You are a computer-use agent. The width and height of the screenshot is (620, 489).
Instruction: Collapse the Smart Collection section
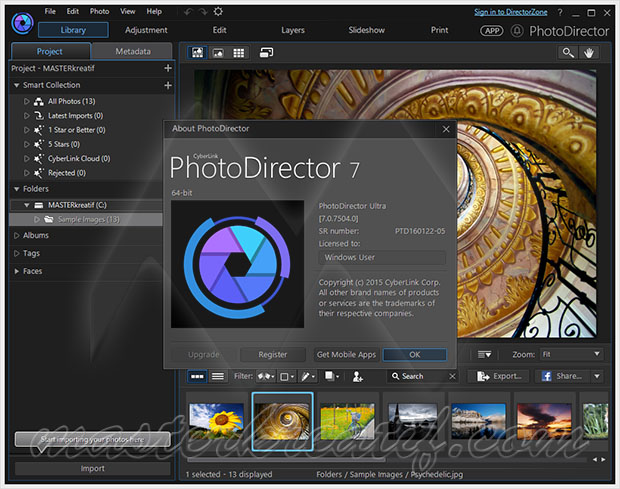pyautogui.click(x=17, y=86)
